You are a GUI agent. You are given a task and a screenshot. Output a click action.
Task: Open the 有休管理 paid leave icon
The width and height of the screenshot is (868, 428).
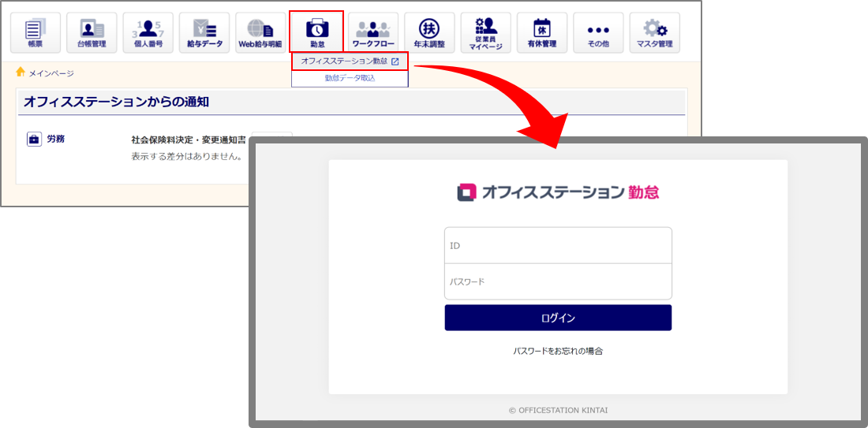click(x=542, y=32)
